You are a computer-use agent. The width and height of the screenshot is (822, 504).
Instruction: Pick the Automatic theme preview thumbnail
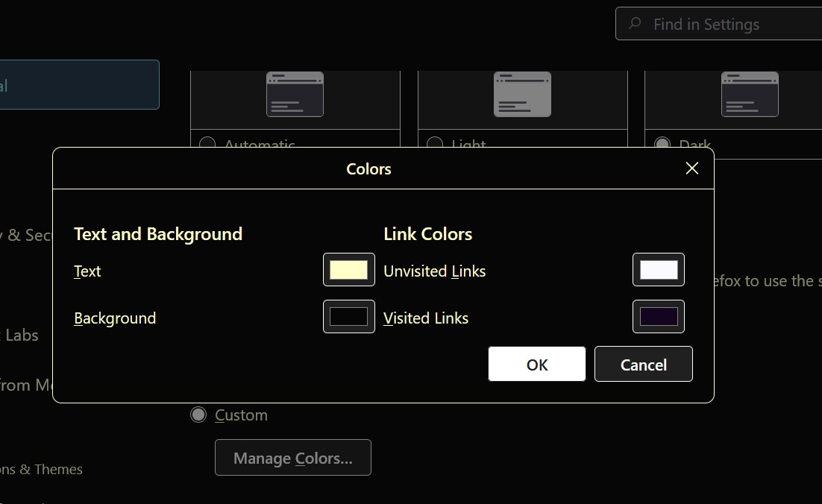(x=295, y=94)
